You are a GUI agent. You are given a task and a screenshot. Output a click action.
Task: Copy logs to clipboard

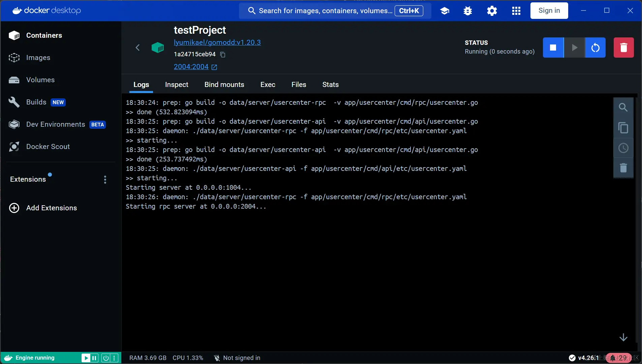623,128
